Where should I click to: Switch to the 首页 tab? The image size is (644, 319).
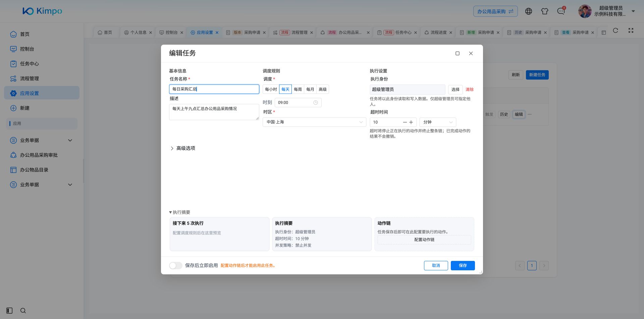coord(105,33)
